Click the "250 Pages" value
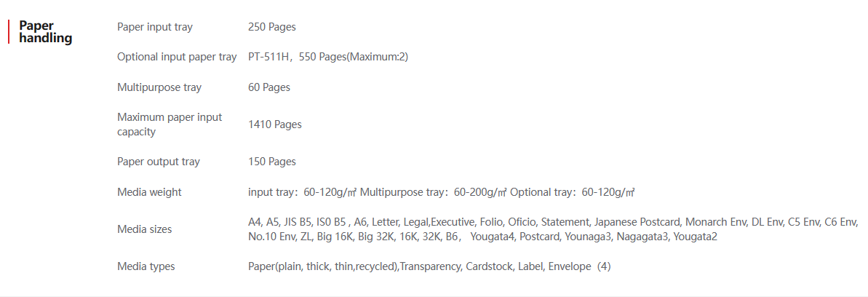 tap(271, 27)
